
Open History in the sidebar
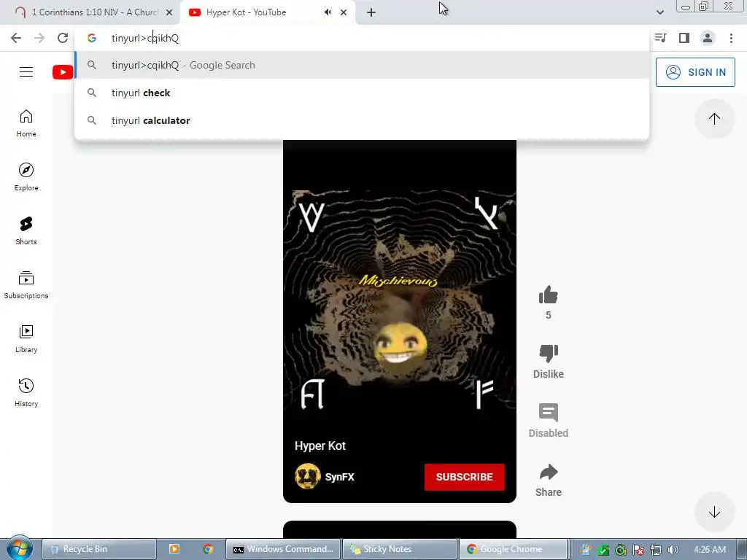coord(26,393)
